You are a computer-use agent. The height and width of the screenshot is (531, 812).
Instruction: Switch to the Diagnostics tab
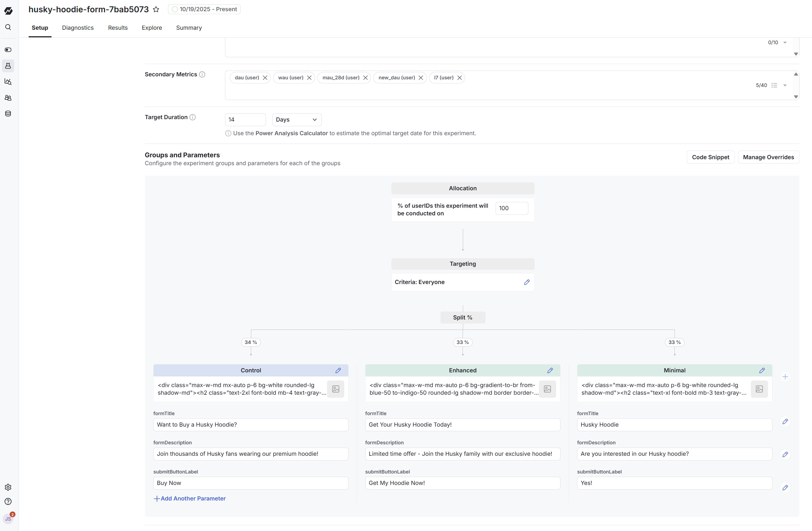pyautogui.click(x=78, y=28)
